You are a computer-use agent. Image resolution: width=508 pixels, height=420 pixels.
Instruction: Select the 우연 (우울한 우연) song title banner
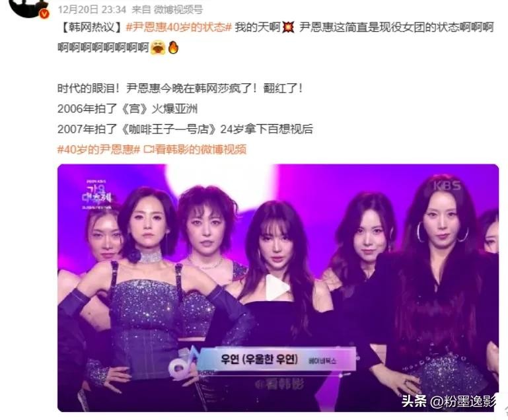tap(277, 359)
